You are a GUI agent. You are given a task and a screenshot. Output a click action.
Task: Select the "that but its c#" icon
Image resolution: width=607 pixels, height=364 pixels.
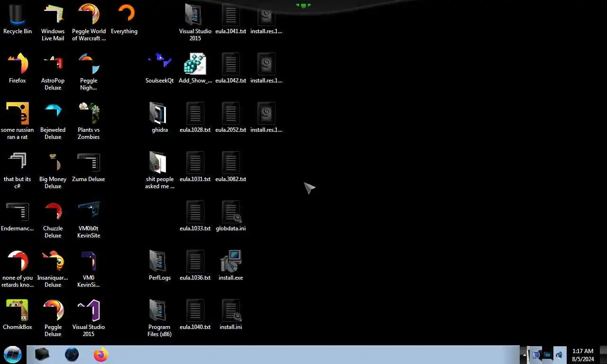(x=18, y=170)
